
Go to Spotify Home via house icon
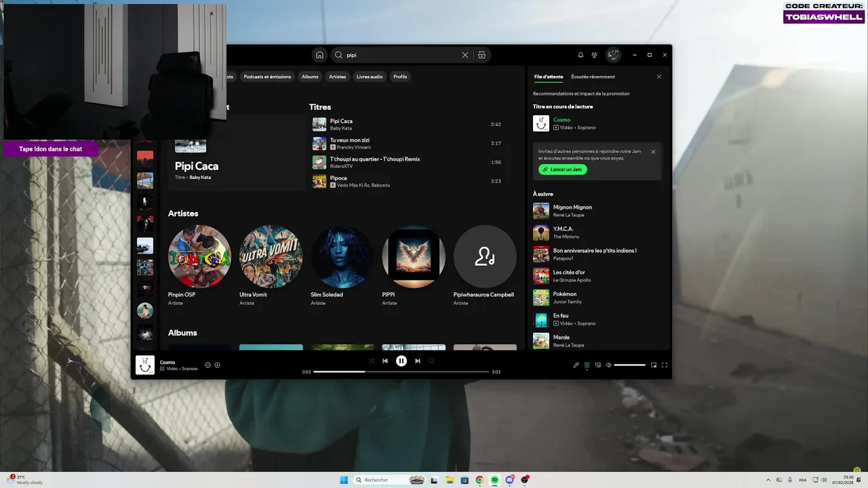point(319,55)
